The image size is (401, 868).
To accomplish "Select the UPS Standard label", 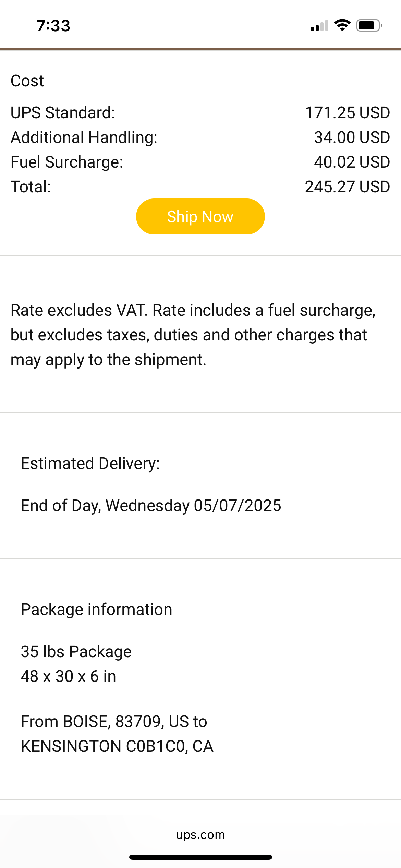I will [63, 113].
